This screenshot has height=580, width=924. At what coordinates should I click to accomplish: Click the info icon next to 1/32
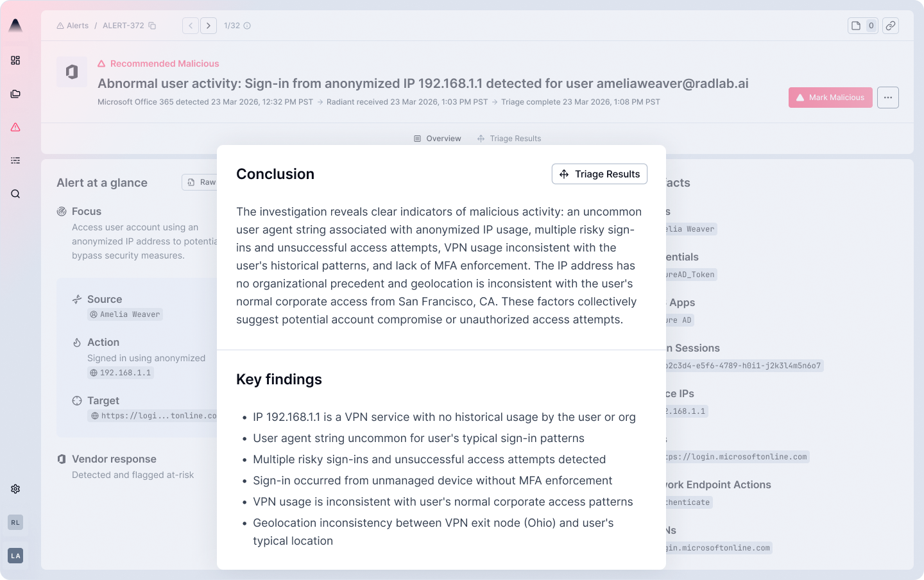click(x=247, y=26)
